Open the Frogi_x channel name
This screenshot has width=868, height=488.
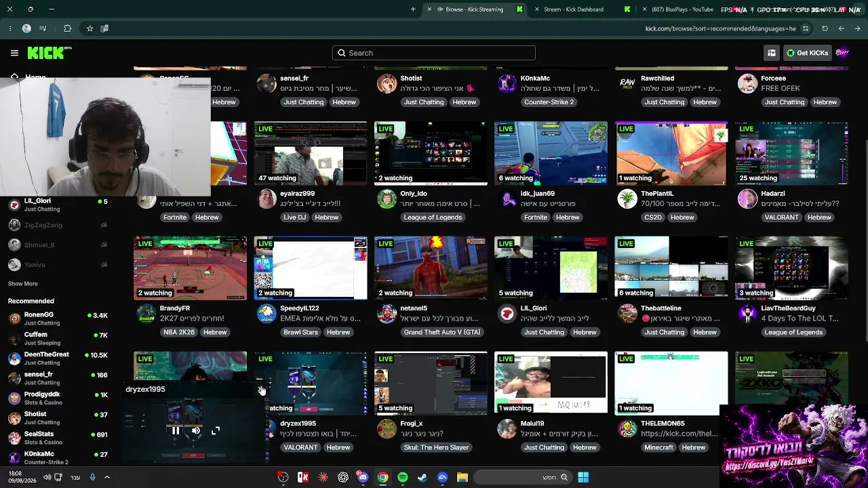click(x=412, y=424)
